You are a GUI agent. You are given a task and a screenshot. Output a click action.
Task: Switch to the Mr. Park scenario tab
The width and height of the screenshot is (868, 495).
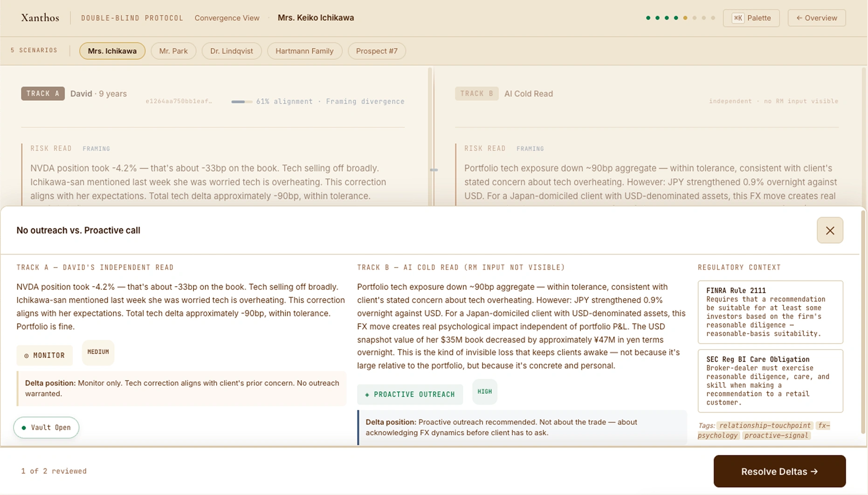[173, 51]
